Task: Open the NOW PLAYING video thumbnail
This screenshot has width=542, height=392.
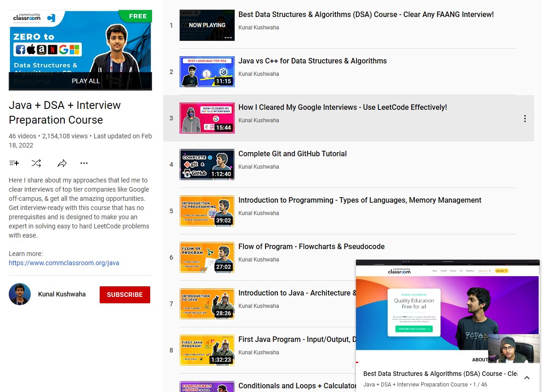Action: tap(207, 25)
